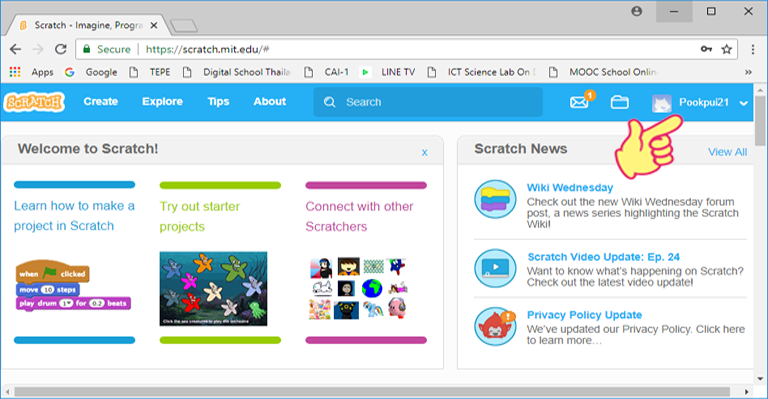Open Try out starter projects link

click(199, 216)
